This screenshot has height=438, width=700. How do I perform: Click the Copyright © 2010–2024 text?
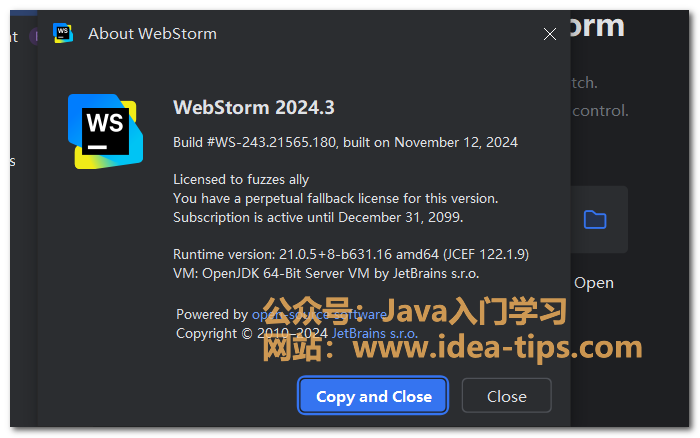tap(252, 333)
